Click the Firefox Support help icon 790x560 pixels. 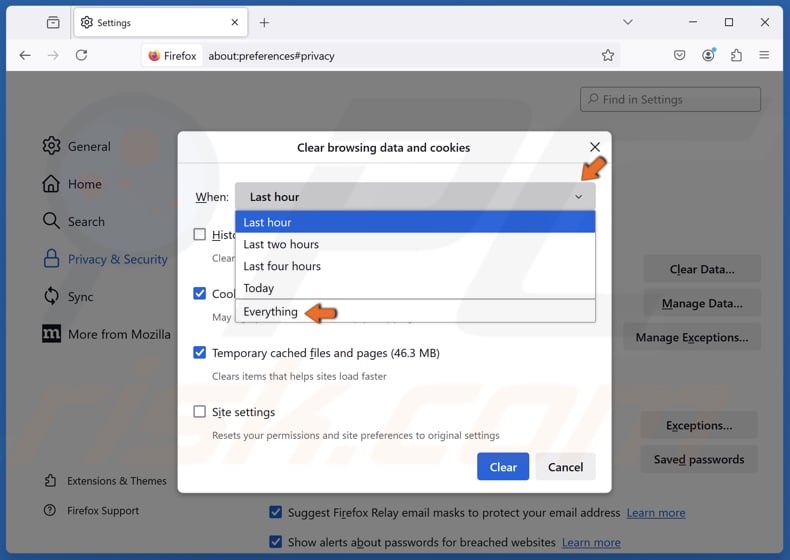[x=50, y=510]
